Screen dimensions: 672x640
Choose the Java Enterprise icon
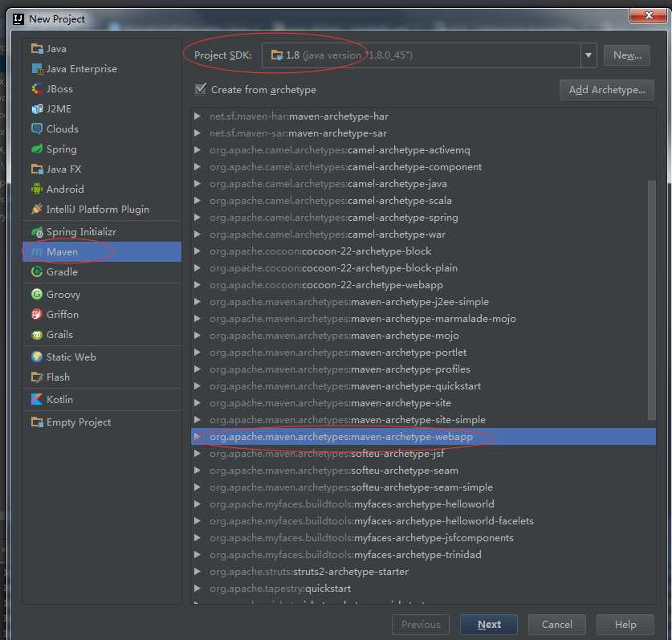pos(37,69)
